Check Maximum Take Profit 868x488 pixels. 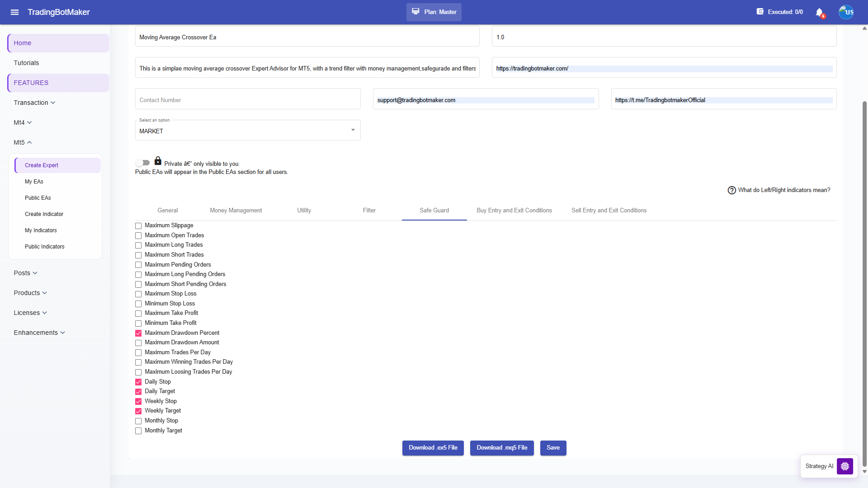pyautogui.click(x=138, y=314)
